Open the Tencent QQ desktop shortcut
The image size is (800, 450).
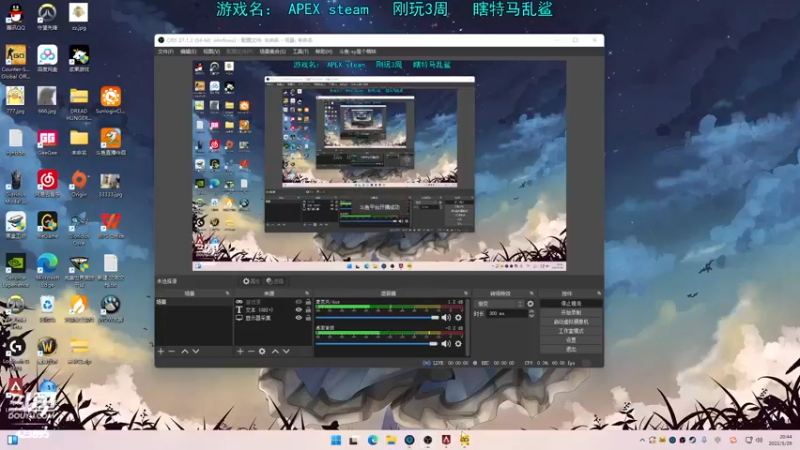[15, 16]
